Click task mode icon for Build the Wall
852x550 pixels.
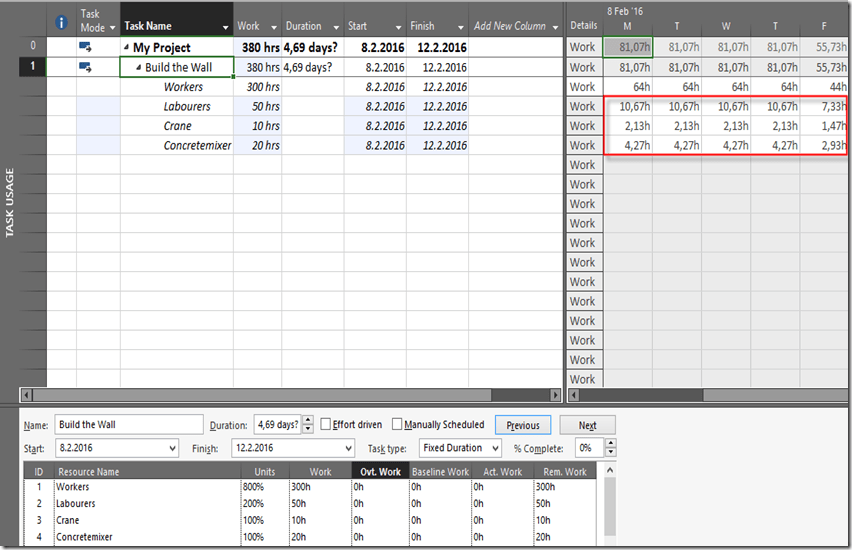pyautogui.click(x=85, y=67)
